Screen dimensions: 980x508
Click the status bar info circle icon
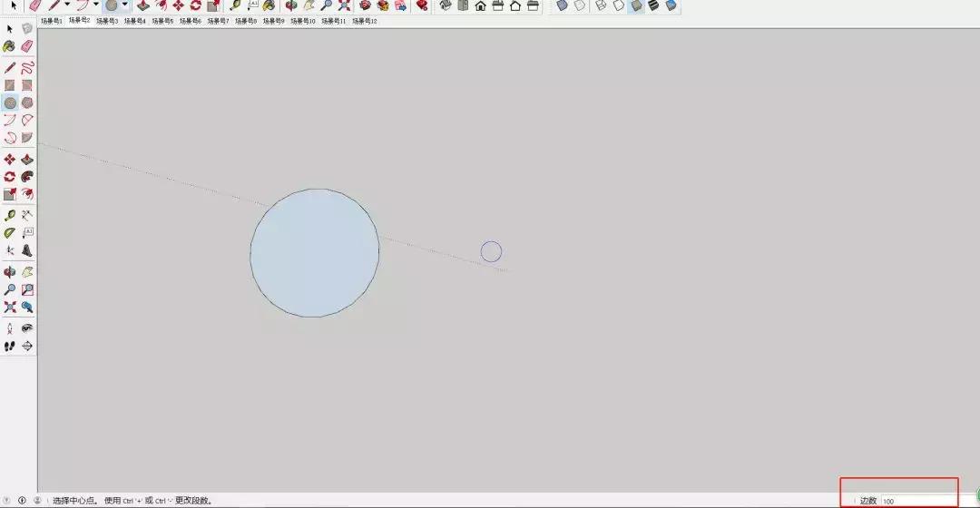click(22, 501)
